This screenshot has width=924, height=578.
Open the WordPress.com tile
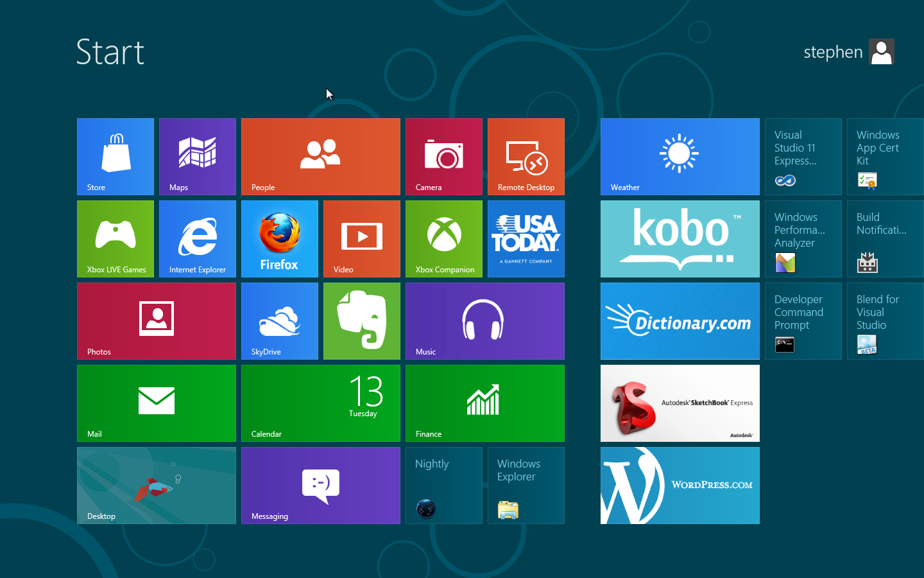click(680, 485)
